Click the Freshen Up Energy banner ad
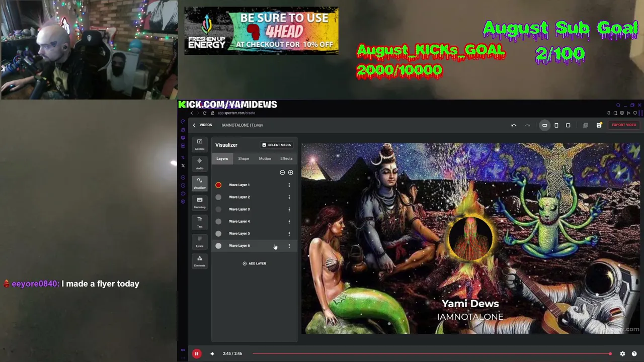644x362 pixels. [261, 31]
